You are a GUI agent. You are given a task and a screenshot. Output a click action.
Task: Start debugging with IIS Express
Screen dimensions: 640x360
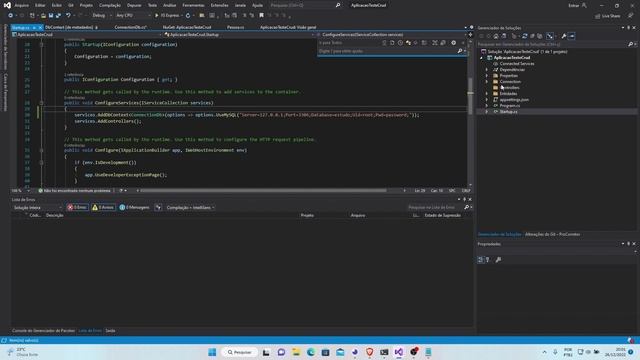pyautogui.click(x=167, y=16)
